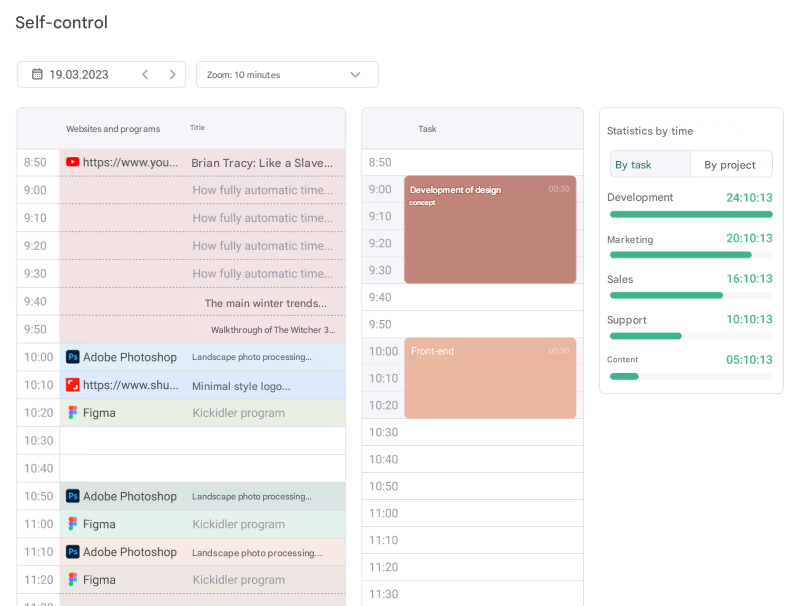Select The main winter trends title
Screen dimensions: 790x606
tap(266, 303)
